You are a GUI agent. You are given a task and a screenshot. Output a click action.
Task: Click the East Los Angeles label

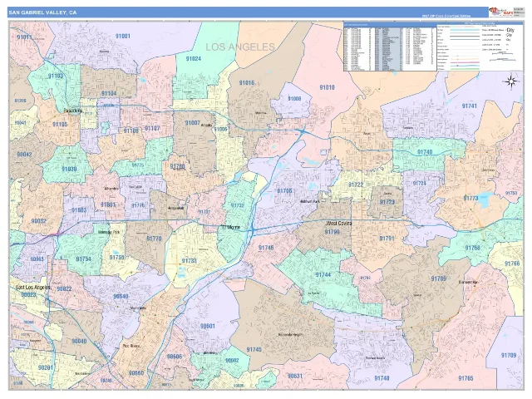point(33,288)
